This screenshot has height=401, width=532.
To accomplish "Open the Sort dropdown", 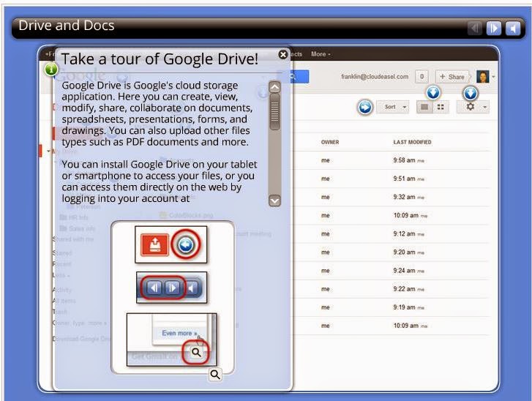I will pyautogui.click(x=392, y=107).
